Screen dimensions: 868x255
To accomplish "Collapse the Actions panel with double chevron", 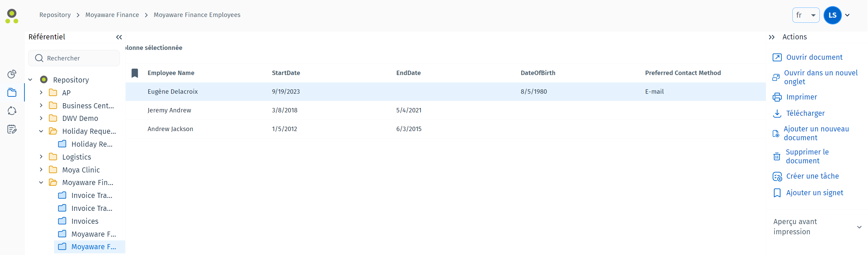I will click(x=772, y=37).
